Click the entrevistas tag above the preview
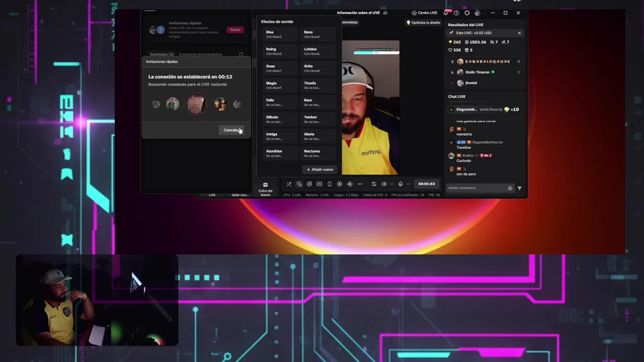644x362 pixels. pos(349,23)
